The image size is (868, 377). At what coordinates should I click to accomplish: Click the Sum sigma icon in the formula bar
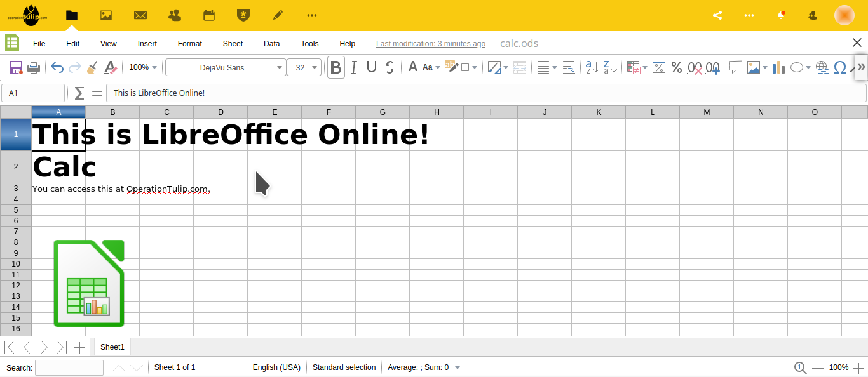pos(79,93)
